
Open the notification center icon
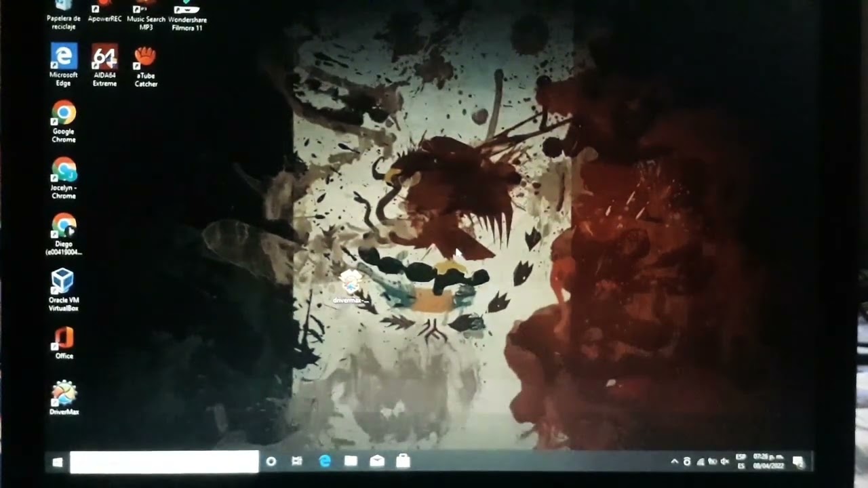click(798, 462)
